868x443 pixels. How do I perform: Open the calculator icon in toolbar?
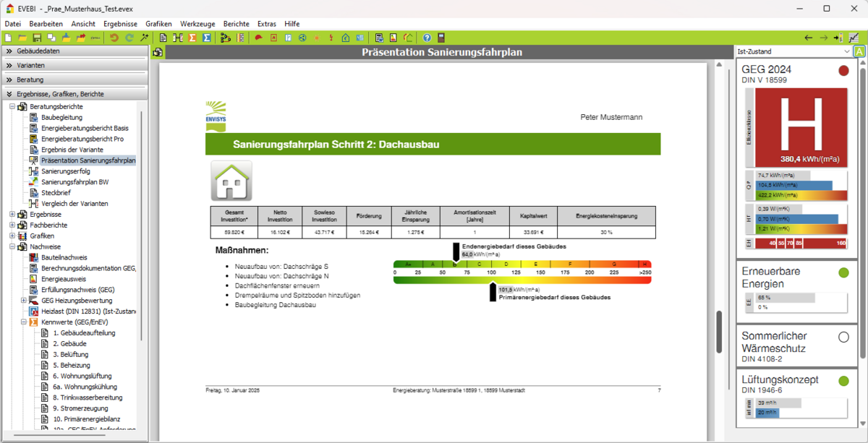click(x=441, y=38)
